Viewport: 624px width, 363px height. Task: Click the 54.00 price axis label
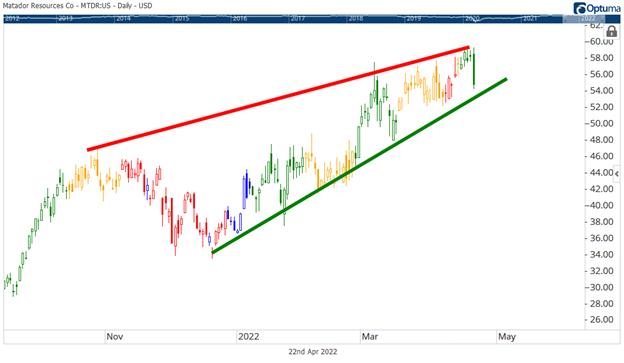pos(601,90)
